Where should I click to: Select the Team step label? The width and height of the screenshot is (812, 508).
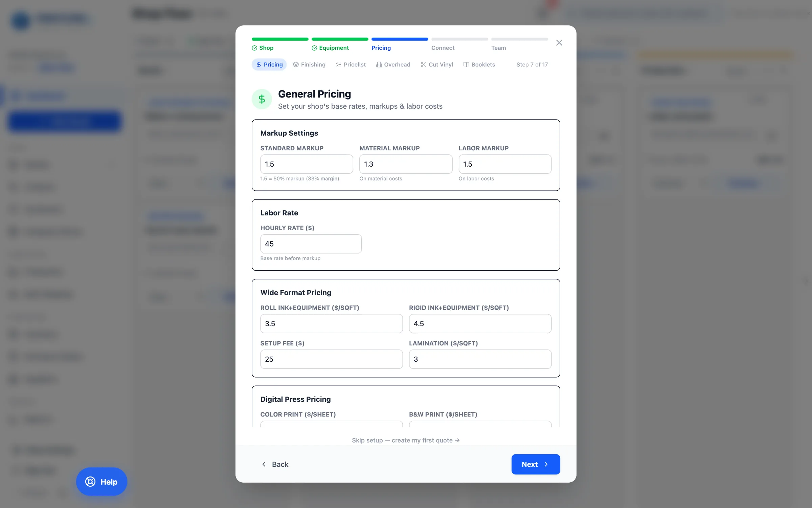(499, 48)
